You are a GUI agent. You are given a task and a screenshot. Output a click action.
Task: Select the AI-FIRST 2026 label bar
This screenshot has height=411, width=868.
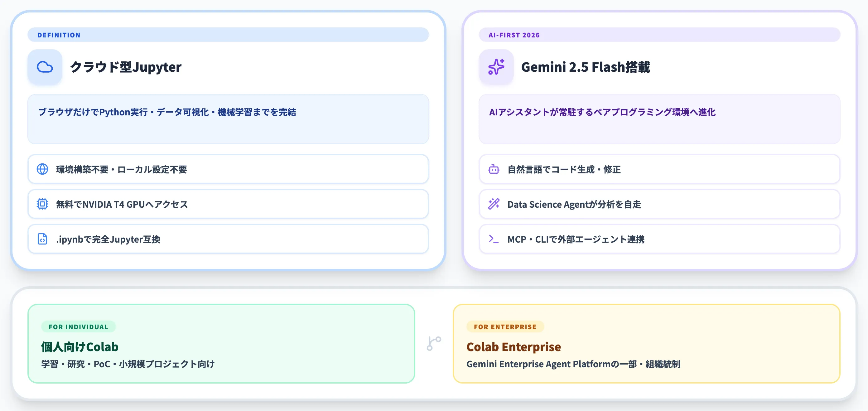(659, 35)
